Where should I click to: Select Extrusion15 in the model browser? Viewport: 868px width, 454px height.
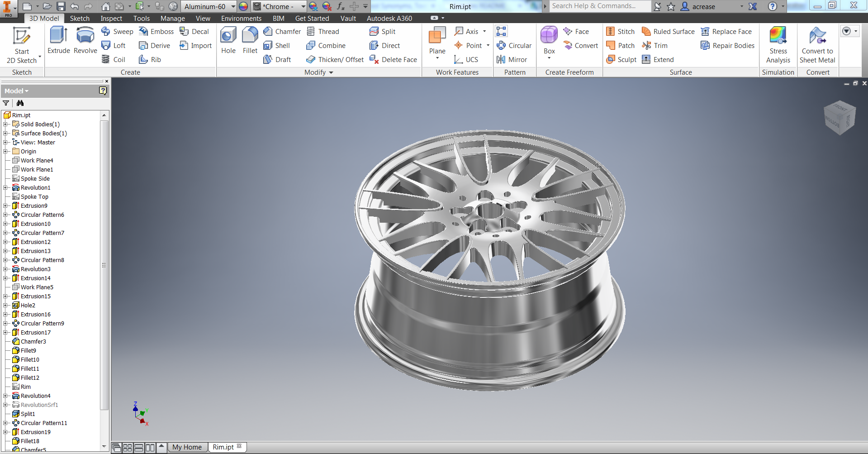pos(36,296)
